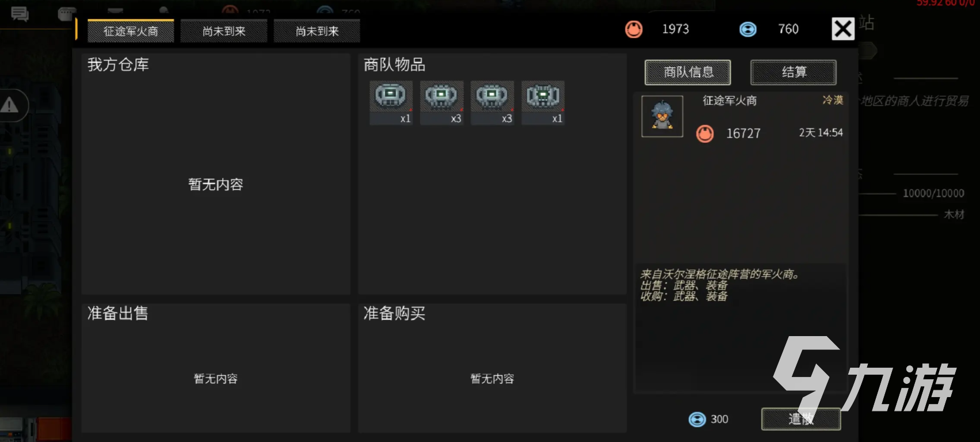This screenshot has height=442, width=980.
Task: Pick the second caravan goods item x3
Action: coord(442,103)
